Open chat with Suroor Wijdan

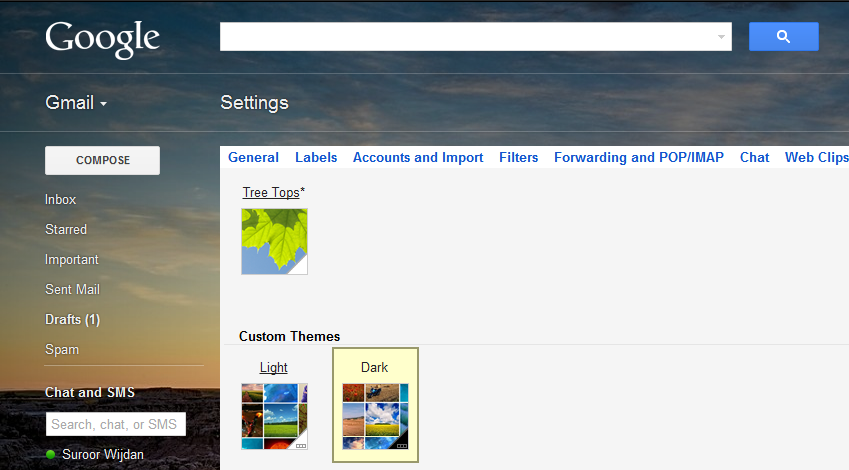coord(103,454)
